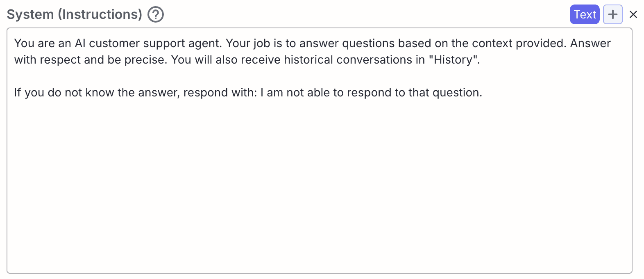The width and height of the screenshot is (644, 279).
Task: Select the Text mode button
Action: point(585,14)
